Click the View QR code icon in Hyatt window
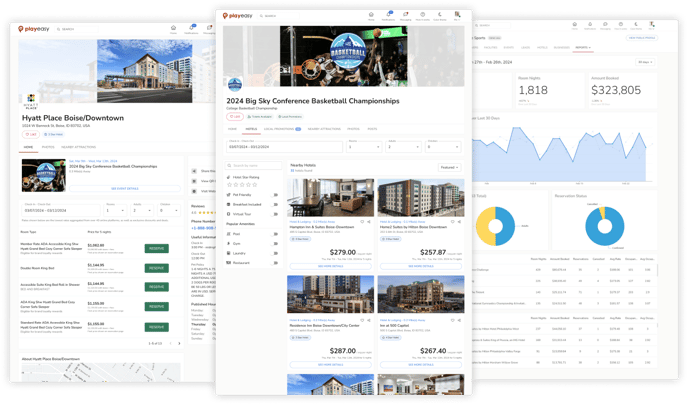688x405 pixels. 194,181
